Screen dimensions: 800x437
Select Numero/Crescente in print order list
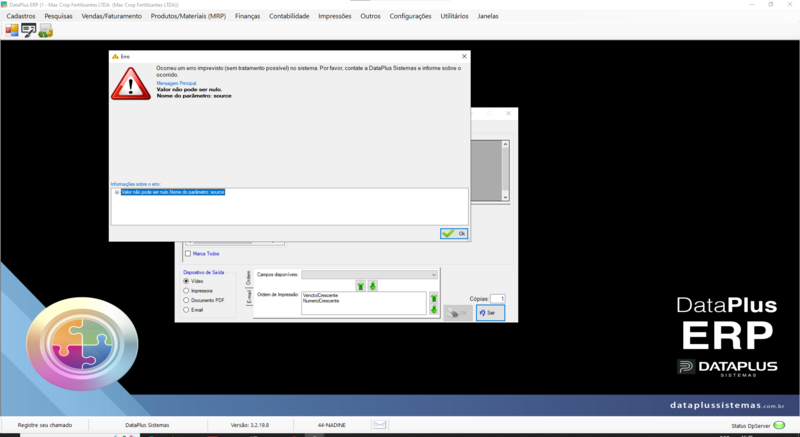point(321,301)
